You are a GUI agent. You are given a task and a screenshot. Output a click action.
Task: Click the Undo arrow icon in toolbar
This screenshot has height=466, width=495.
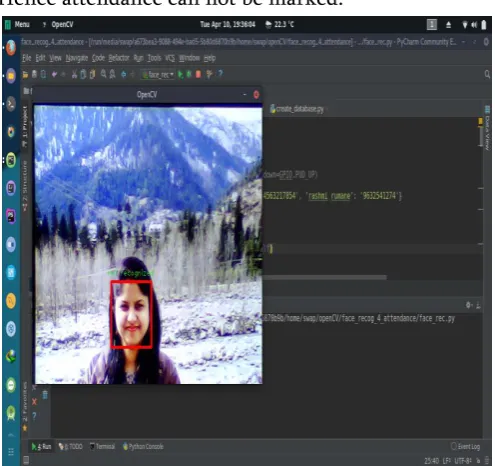point(54,74)
